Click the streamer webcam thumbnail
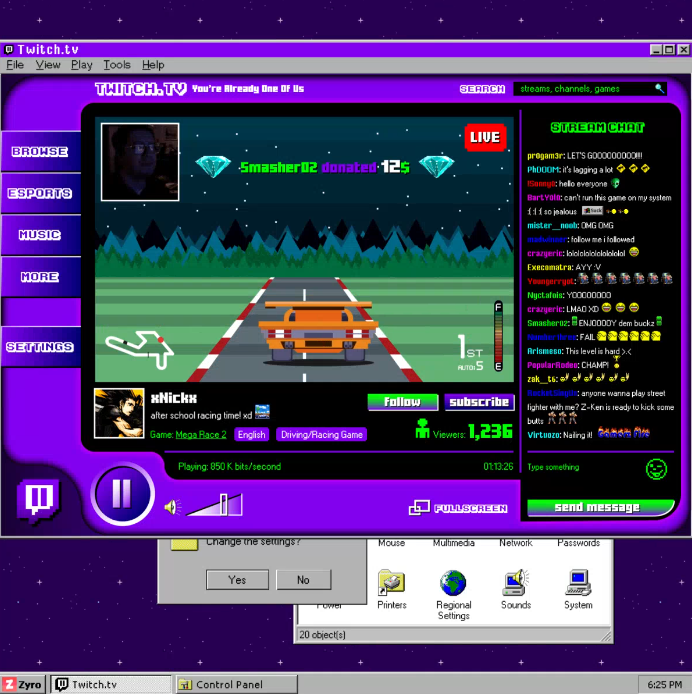Viewport: 692px width, 694px height. [x=140, y=162]
